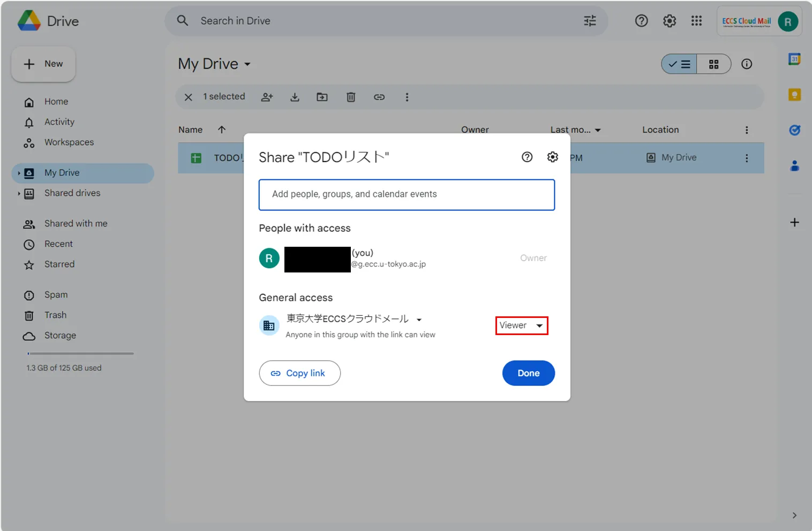The image size is (812, 531).
Task: Hide the side panel chevron
Action: (794, 515)
